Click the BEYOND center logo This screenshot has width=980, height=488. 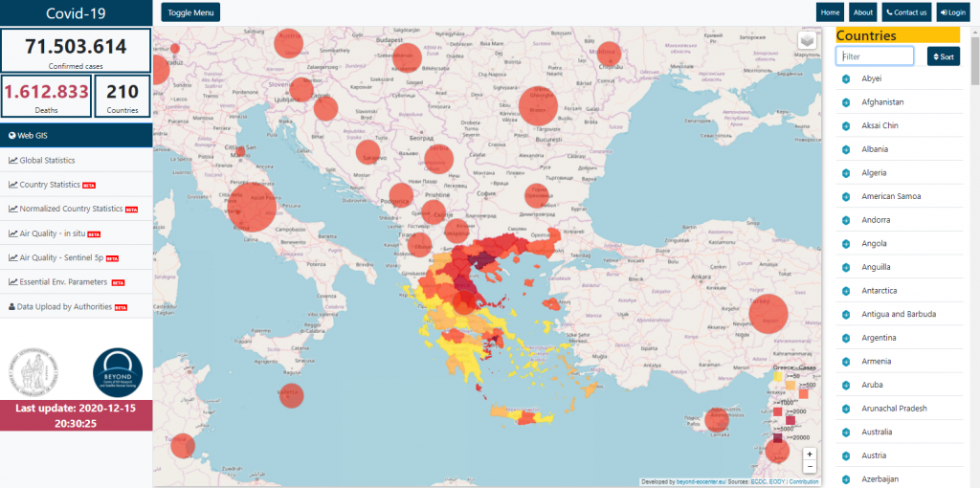117,373
